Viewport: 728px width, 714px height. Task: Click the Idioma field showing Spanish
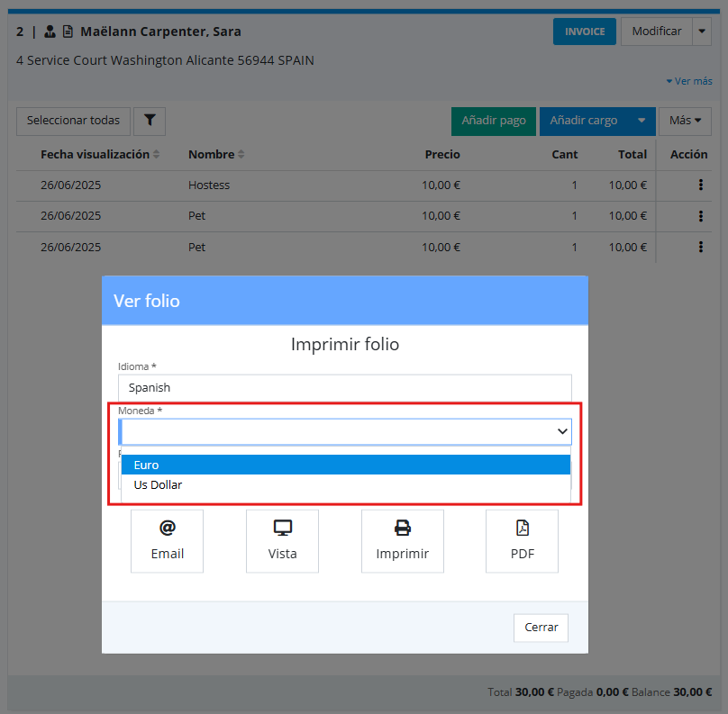coord(345,388)
